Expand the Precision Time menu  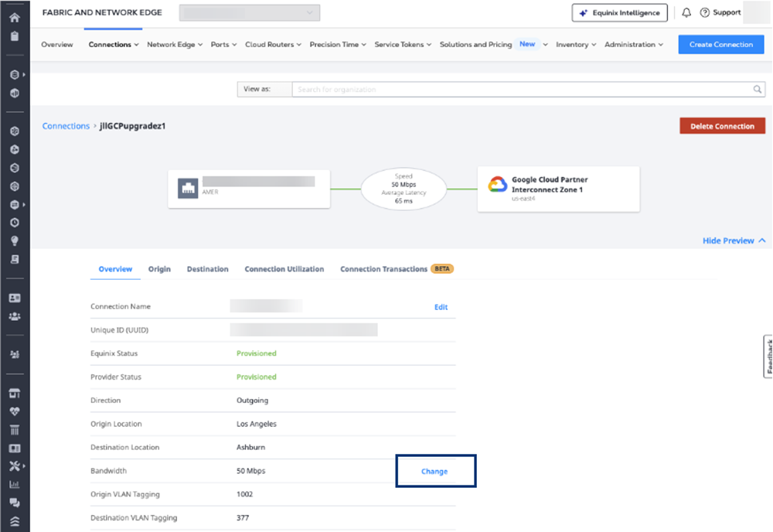[x=338, y=44]
